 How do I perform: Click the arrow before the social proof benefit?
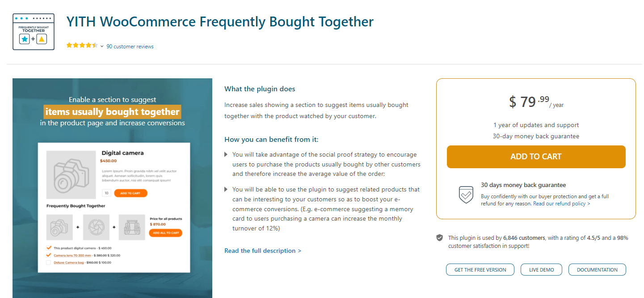(x=226, y=154)
